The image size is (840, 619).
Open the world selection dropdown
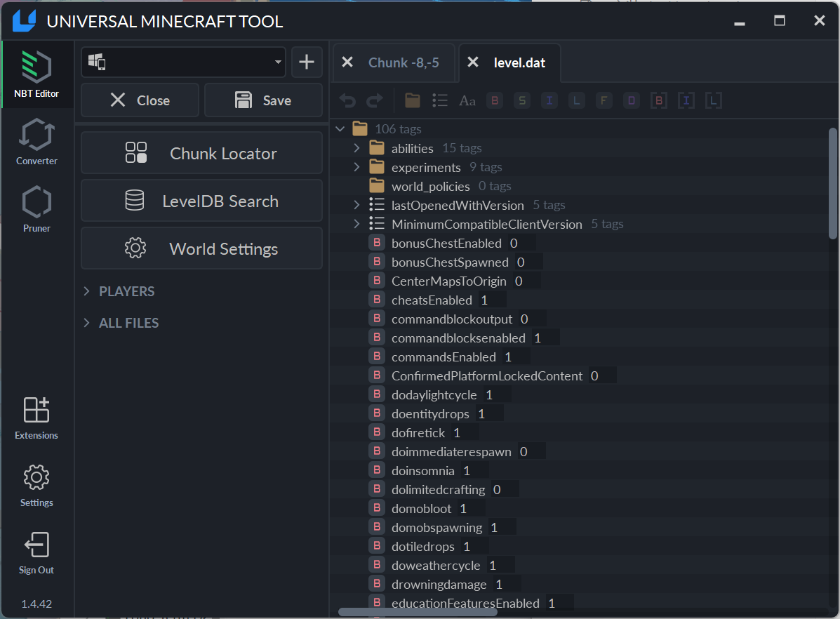coord(183,62)
